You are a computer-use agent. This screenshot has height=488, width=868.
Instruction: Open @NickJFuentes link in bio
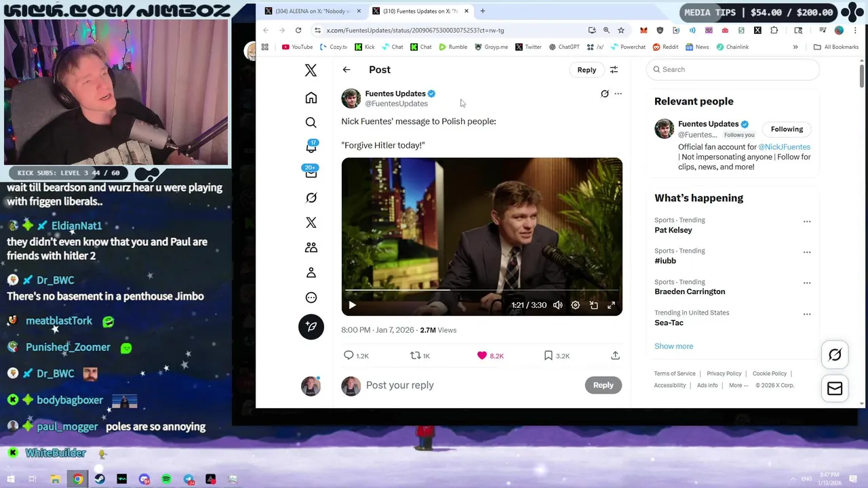(x=784, y=147)
